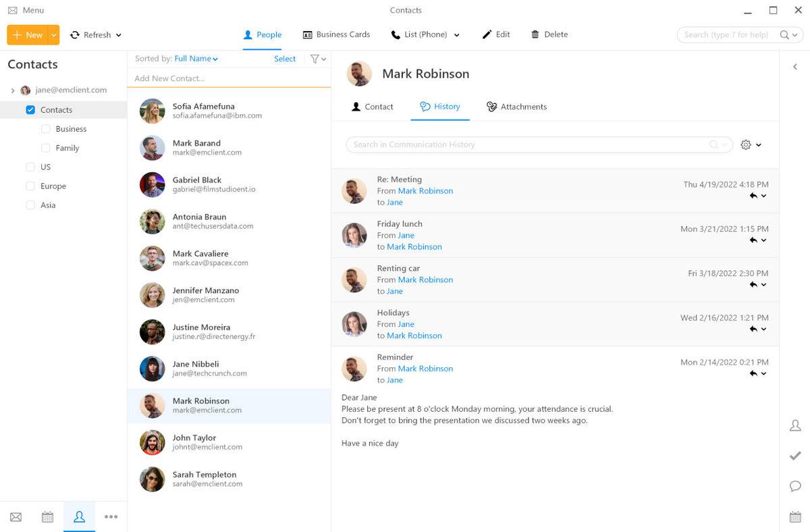Open the chat bubble icon in right sidebar
The image size is (810, 532).
795,486
